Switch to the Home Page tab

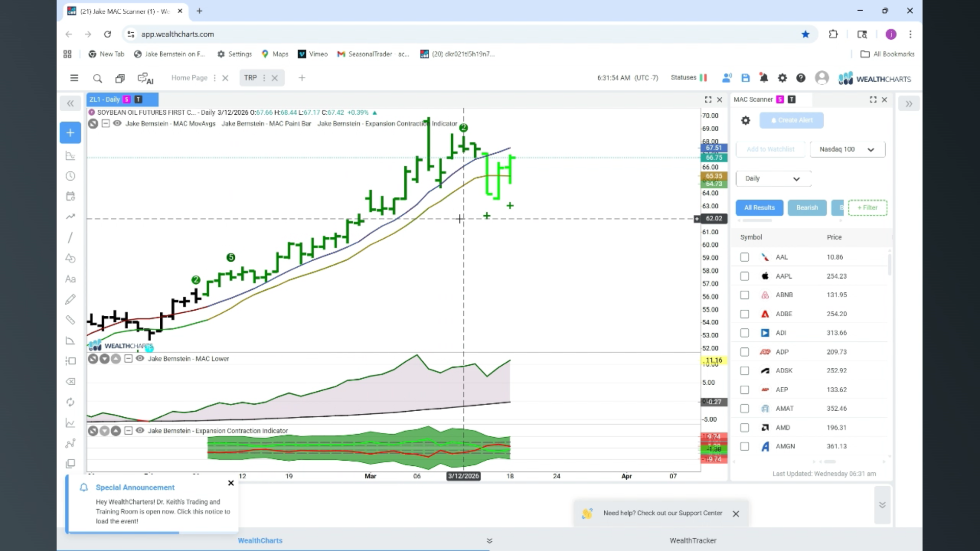tap(189, 78)
